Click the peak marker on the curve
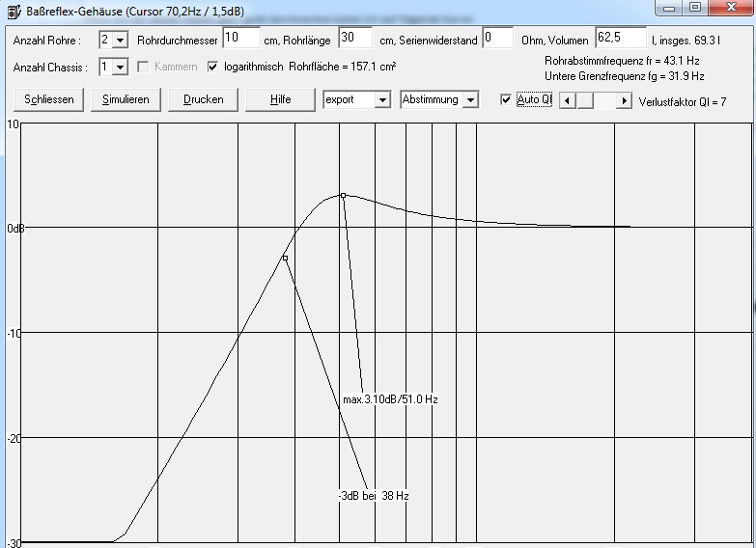Screen dimensions: 756x548 (343, 195)
